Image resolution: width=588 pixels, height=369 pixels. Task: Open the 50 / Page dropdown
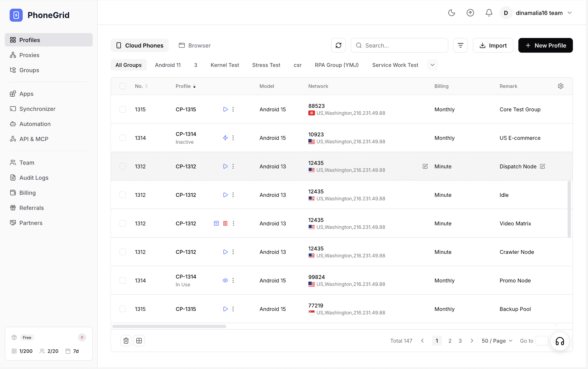point(497,341)
